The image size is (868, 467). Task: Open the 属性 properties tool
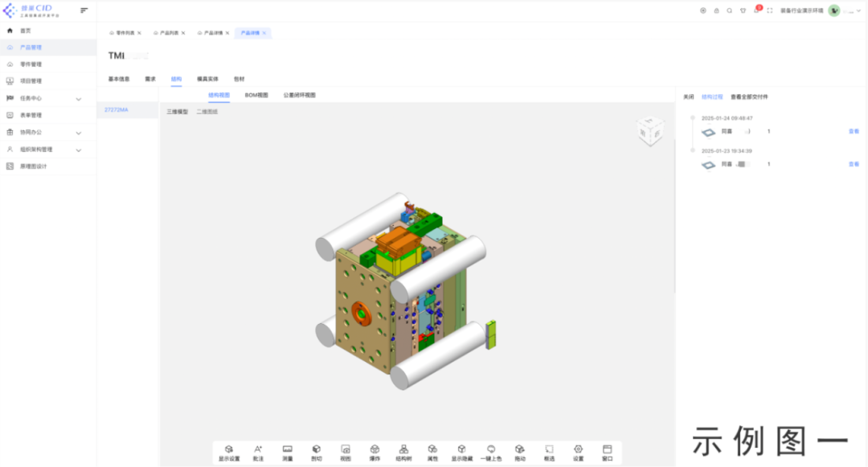coord(432,453)
